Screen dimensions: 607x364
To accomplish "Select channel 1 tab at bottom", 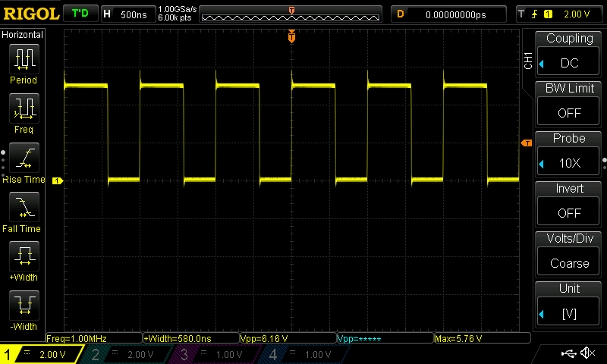I will click(41, 354).
